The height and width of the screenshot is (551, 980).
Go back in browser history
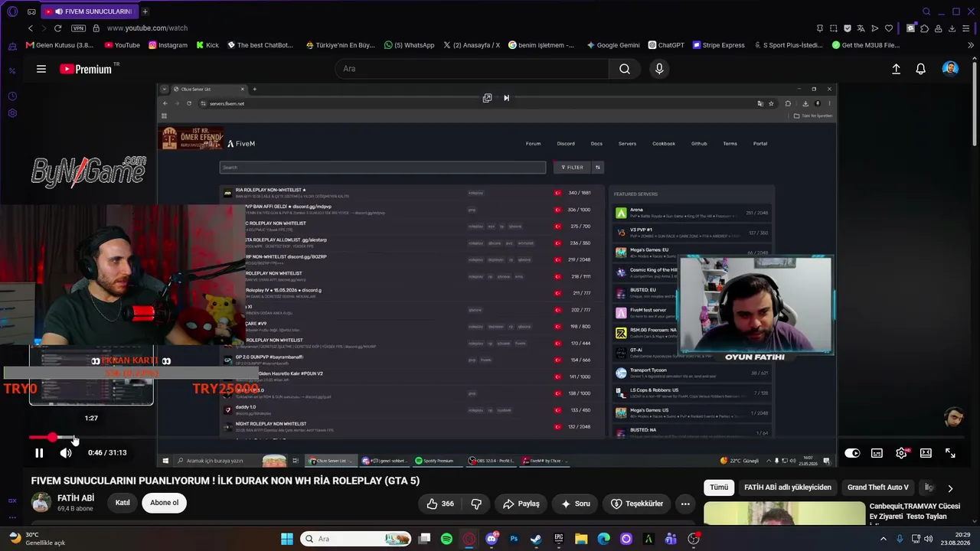[x=31, y=28]
